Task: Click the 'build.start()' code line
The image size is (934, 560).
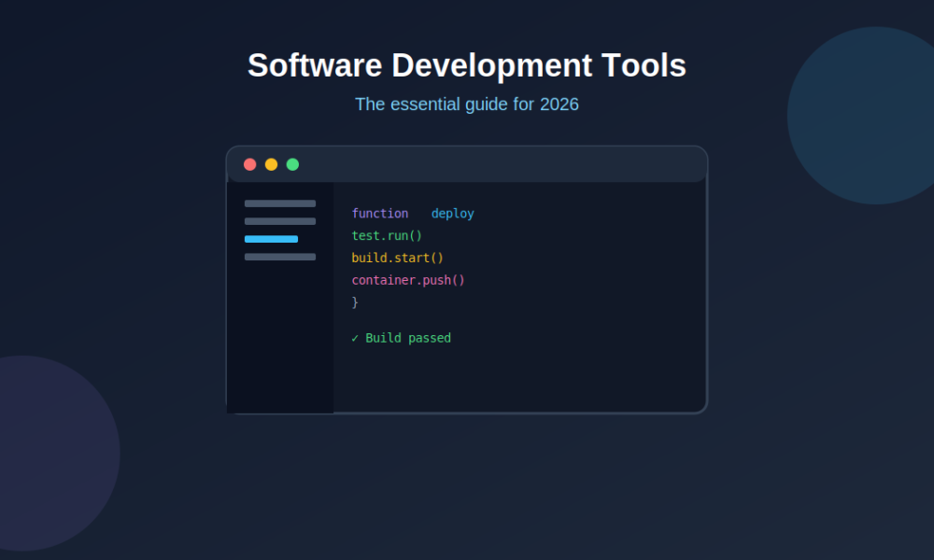Action: (x=397, y=258)
